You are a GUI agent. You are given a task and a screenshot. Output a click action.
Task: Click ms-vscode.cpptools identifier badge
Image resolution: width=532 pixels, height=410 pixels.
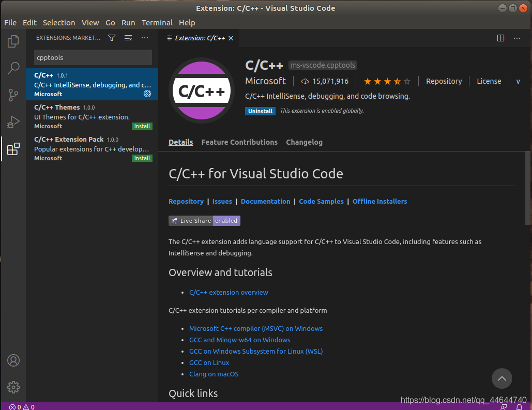(323, 65)
